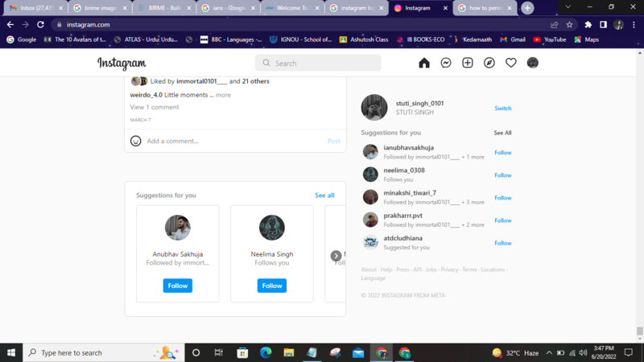Image resolution: width=644 pixels, height=362 pixels.
Task: Follow Neelima Singh card button
Action: [272, 286]
